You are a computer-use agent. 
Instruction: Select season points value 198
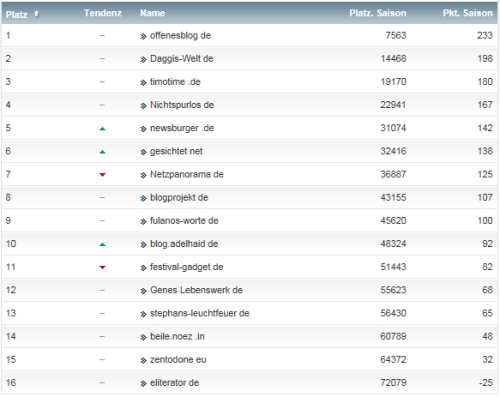pyautogui.click(x=485, y=59)
